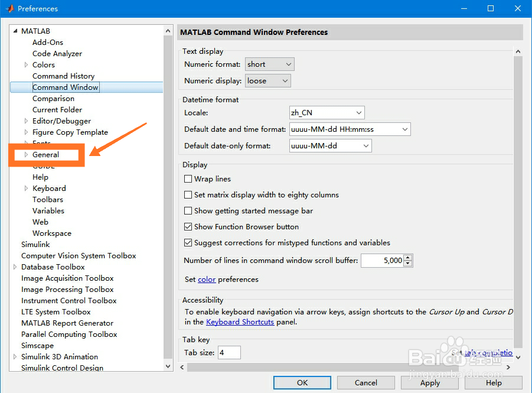Click horizontal scrollbar left arrow
The image size is (532, 393).
(x=182, y=367)
